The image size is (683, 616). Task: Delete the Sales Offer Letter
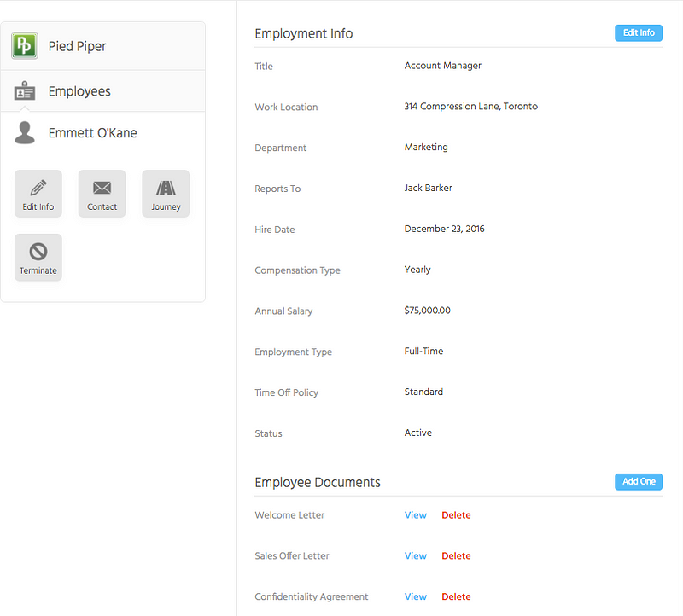point(456,556)
